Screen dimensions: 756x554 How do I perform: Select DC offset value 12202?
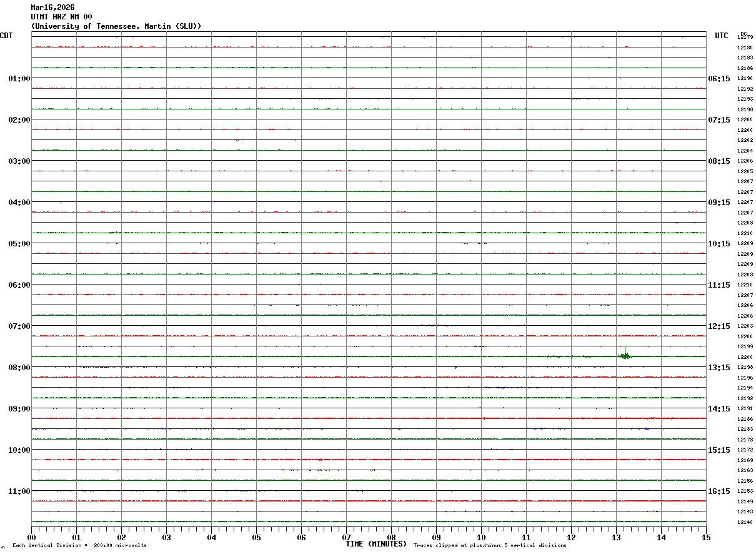(x=745, y=140)
